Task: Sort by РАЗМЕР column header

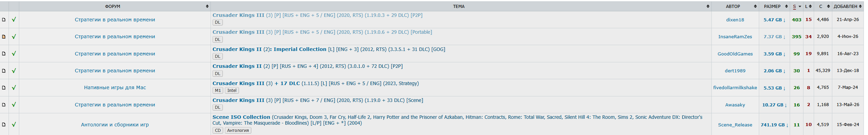Action: (x=772, y=7)
